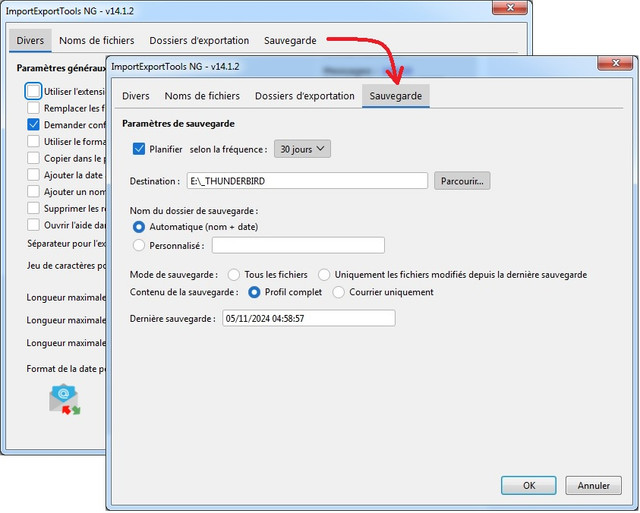Viewport: 640px width, 513px height.
Task: Select Profil complet content option
Action: (x=254, y=292)
